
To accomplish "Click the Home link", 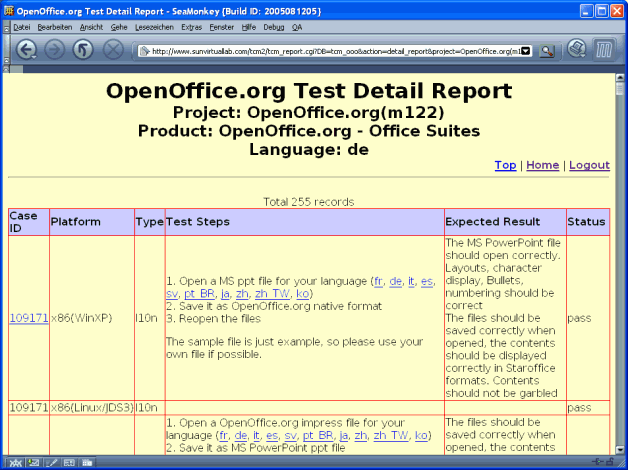I will click(x=542, y=165).
